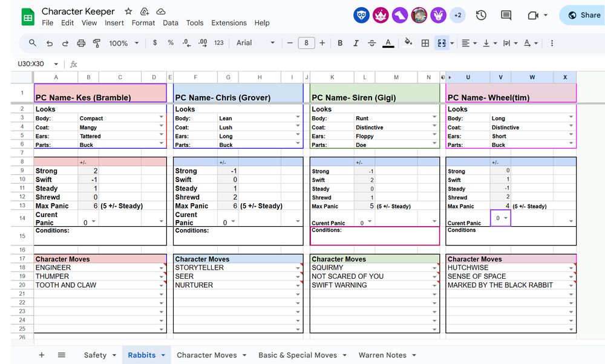Open version history via clock icon

(x=482, y=15)
